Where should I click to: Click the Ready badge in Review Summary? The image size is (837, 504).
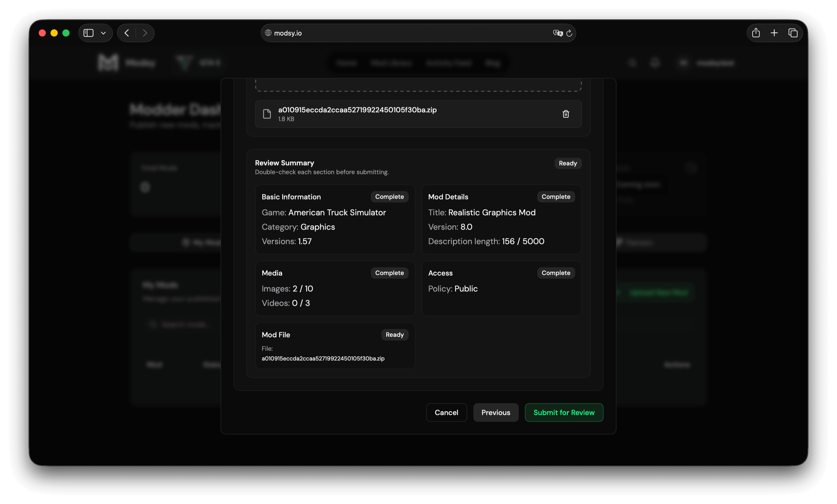[x=568, y=163]
